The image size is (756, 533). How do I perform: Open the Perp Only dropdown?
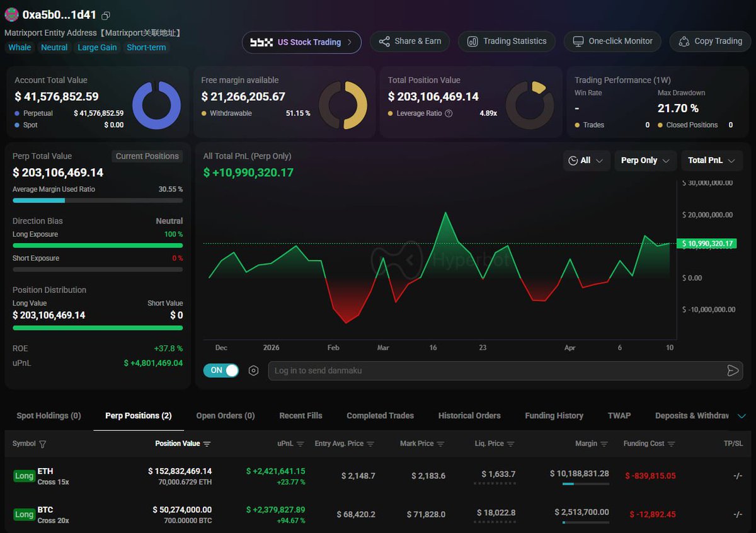[645, 161]
